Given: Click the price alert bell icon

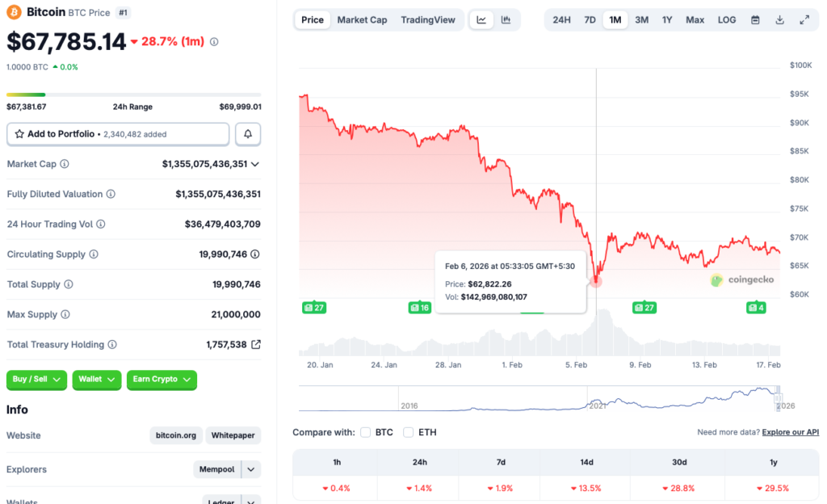Looking at the screenshot, I should point(248,133).
